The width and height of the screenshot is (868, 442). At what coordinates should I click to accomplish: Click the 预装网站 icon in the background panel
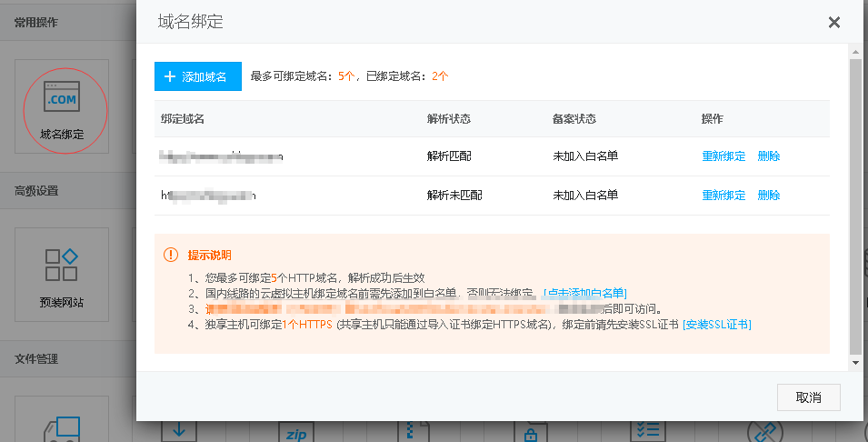pyautogui.click(x=62, y=275)
